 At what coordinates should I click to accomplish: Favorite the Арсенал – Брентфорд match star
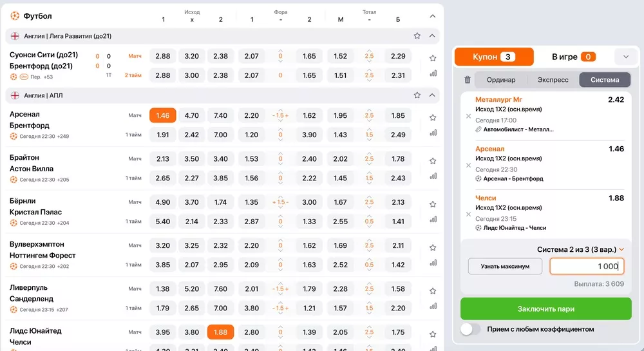433,118
